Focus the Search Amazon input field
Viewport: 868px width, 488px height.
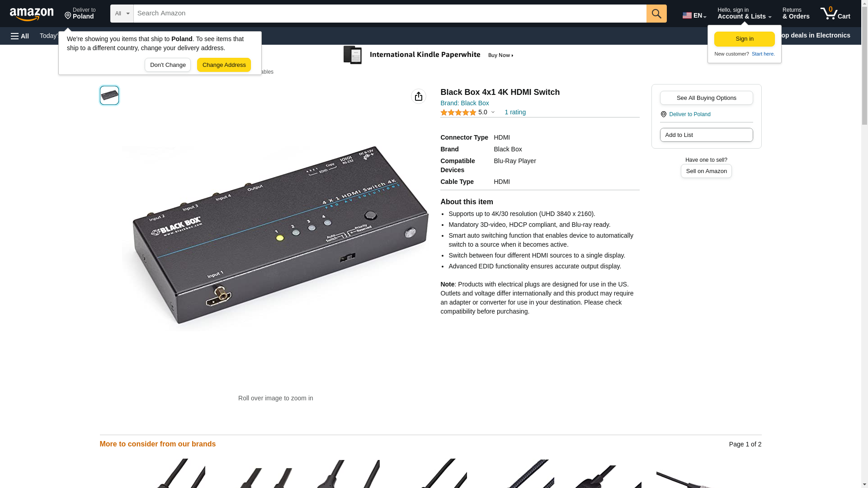390,14
